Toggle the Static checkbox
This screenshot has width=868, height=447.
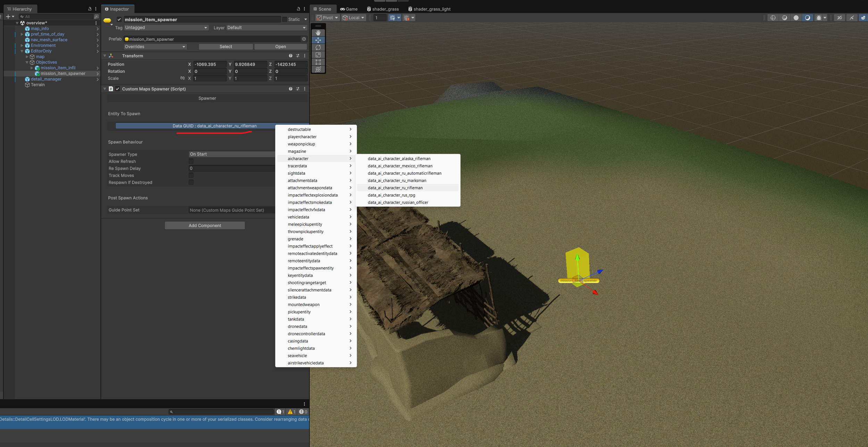click(285, 19)
